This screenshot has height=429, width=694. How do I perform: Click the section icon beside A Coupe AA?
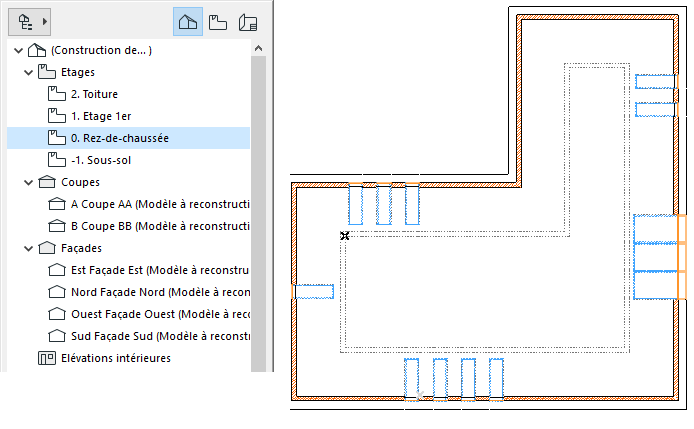click(57, 204)
